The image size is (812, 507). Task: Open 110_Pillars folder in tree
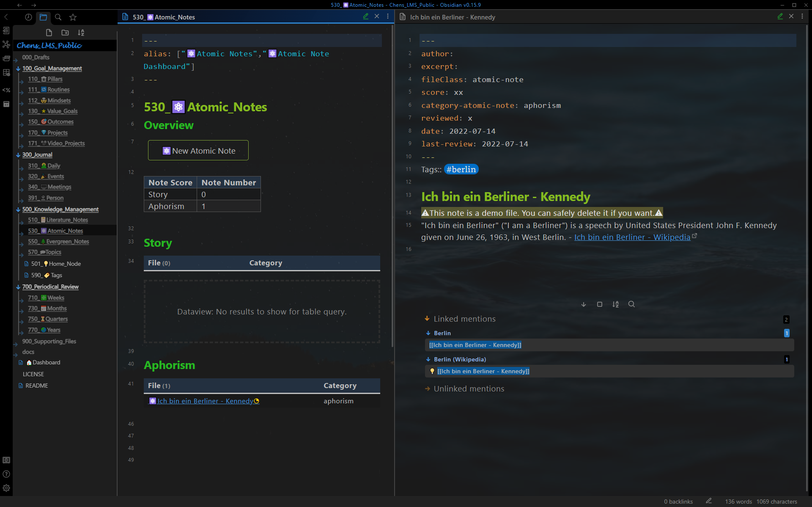coord(45,79)
